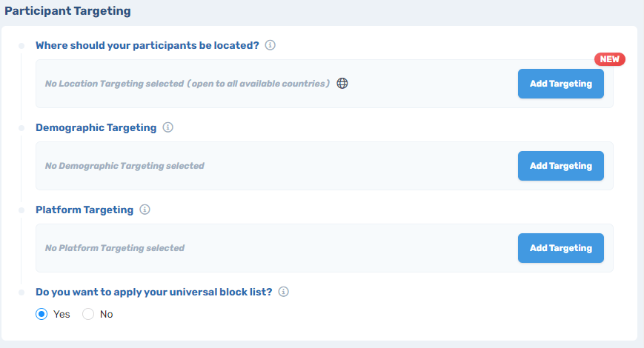Click info icon beside participants location question
This screenshot has width=644, height=348.
(x=270, y=45)
